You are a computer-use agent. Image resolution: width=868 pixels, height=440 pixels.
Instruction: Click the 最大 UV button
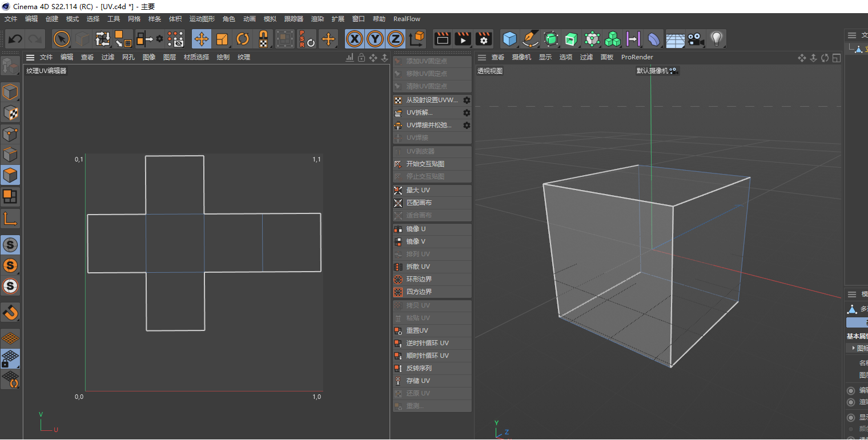[432, 189]
